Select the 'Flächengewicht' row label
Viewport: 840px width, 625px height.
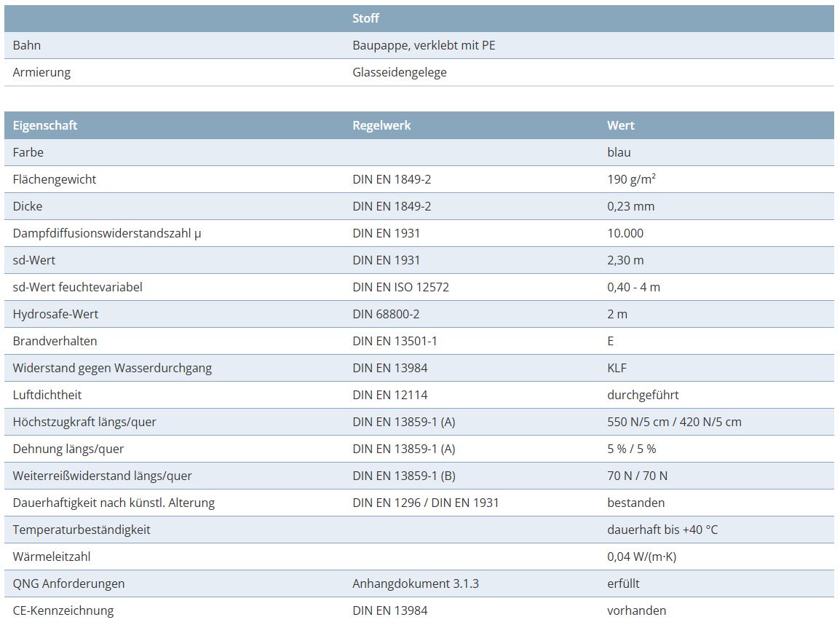tap(54, 180)
